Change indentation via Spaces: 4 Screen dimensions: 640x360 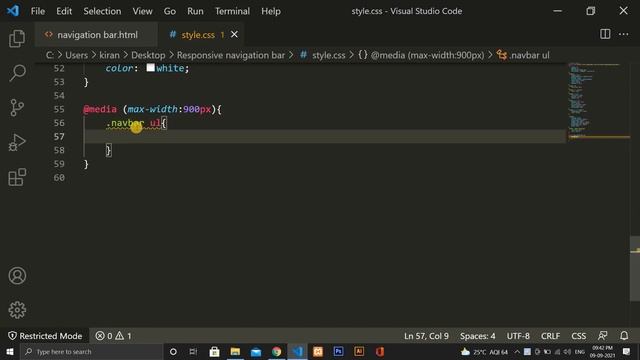(478, 336)
